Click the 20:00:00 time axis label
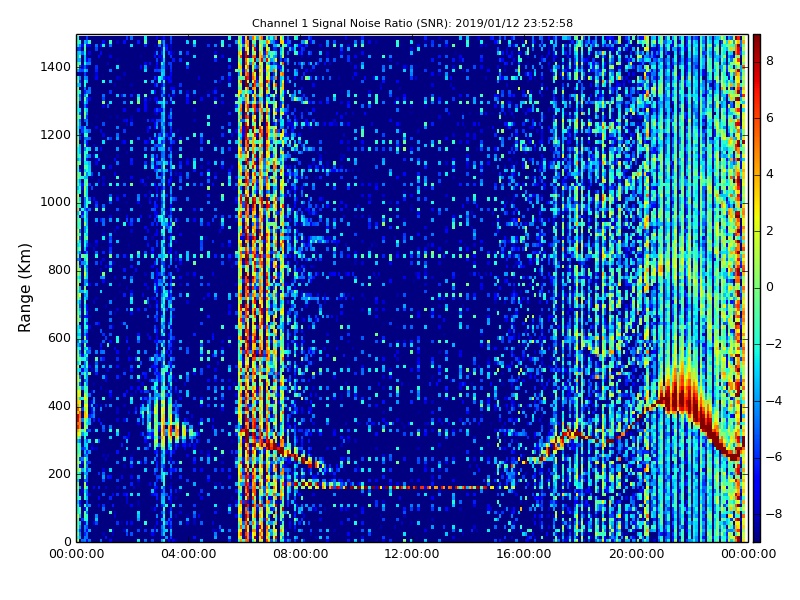Screen dimensions: 800x600 tap(637, 554)
